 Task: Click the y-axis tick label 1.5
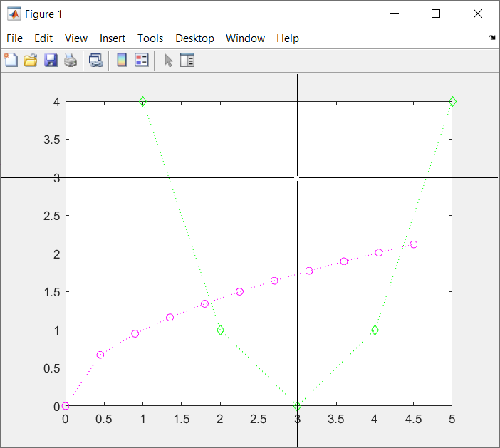tap(52, 292)
